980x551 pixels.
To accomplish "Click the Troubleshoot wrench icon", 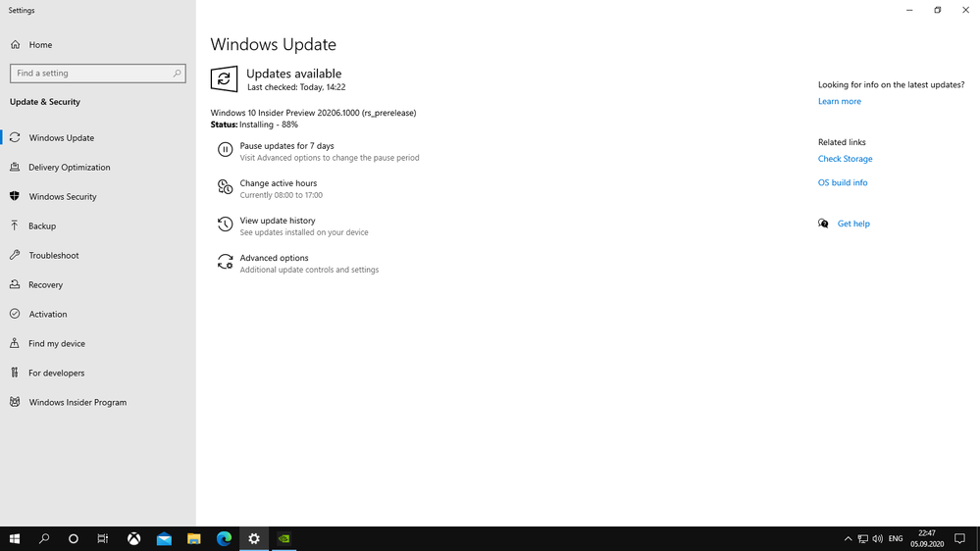I will [x=15, y=255].
